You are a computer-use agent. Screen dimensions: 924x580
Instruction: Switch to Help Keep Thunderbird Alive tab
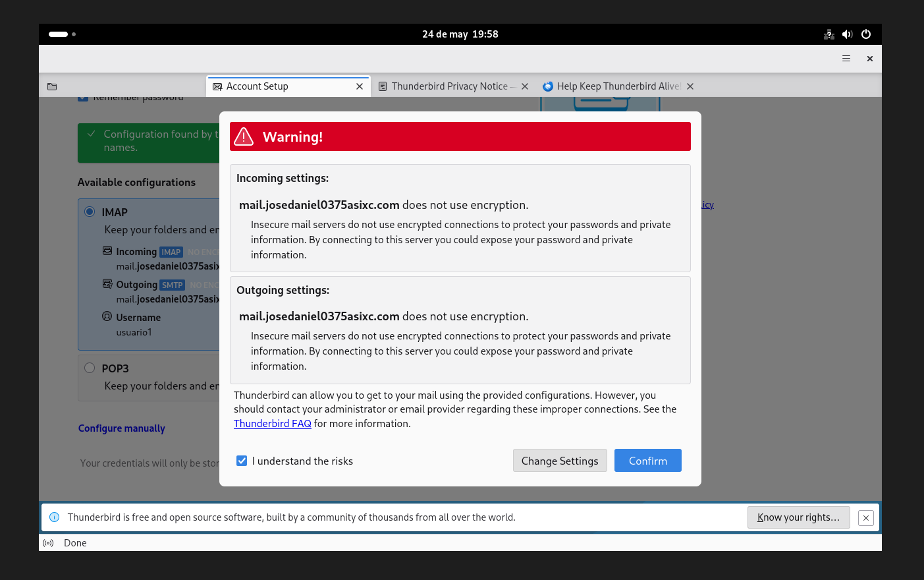point(618,86)
